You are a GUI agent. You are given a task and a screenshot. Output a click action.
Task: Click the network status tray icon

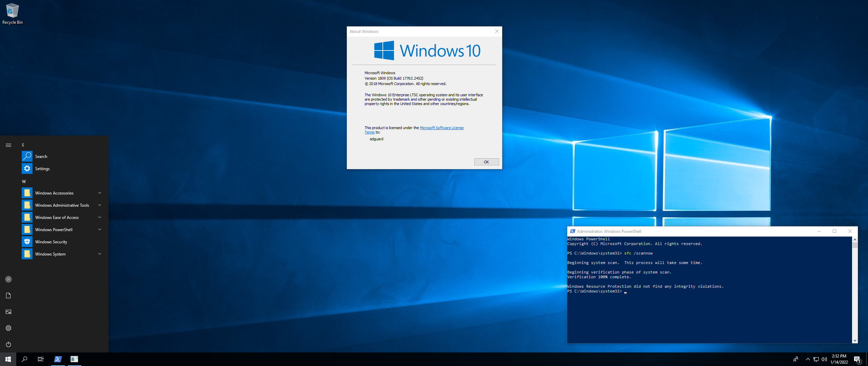point(816,359)
